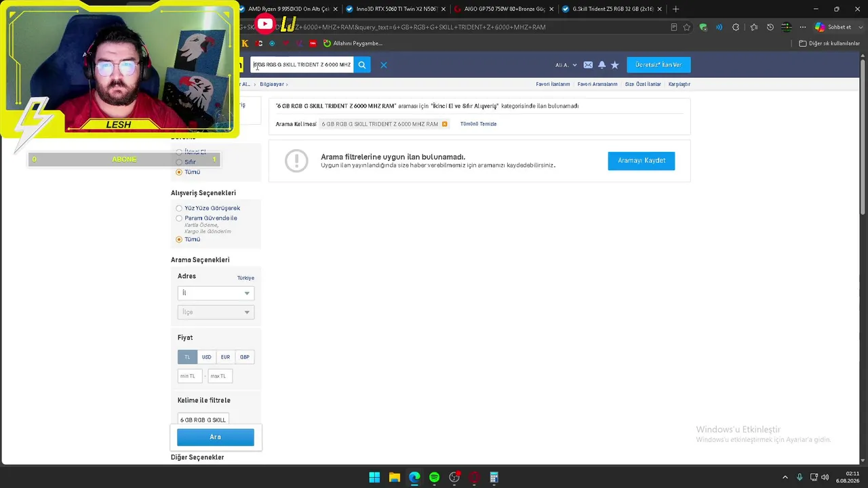Click Ücretsiz İlan Ver button
868x488 pixels.
click(658, 65)
